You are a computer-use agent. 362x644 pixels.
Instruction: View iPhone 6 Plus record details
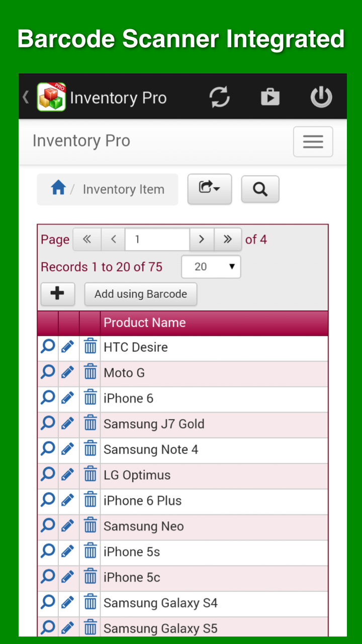pos(48,501)
